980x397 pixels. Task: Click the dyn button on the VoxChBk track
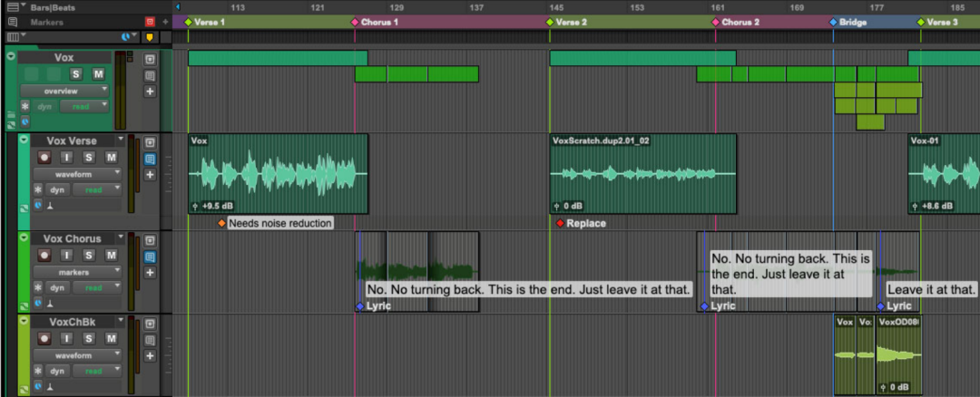coord(57,371)
